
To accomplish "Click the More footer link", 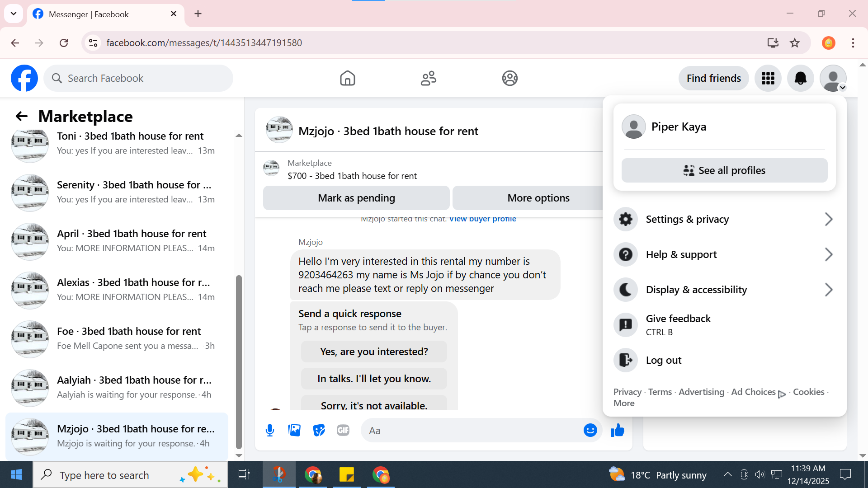I will pyautogui.click(x=624, y=403).
